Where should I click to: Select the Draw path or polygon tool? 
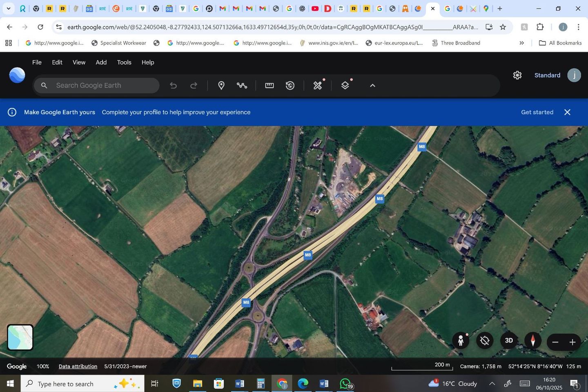[x=242, y=85]
